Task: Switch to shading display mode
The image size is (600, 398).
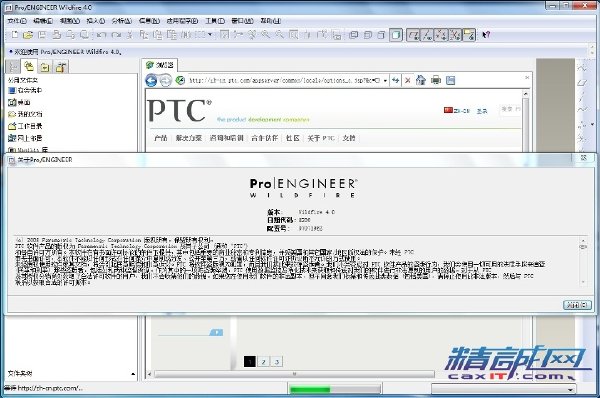Action: coord(396,35)
